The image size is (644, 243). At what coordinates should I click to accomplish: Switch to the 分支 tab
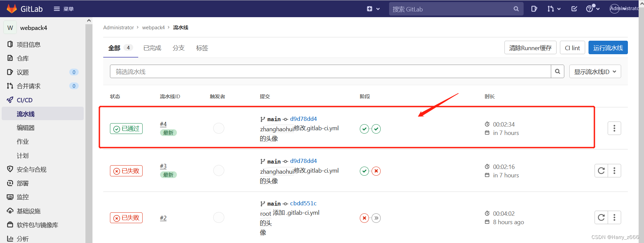tap(179, 48)
